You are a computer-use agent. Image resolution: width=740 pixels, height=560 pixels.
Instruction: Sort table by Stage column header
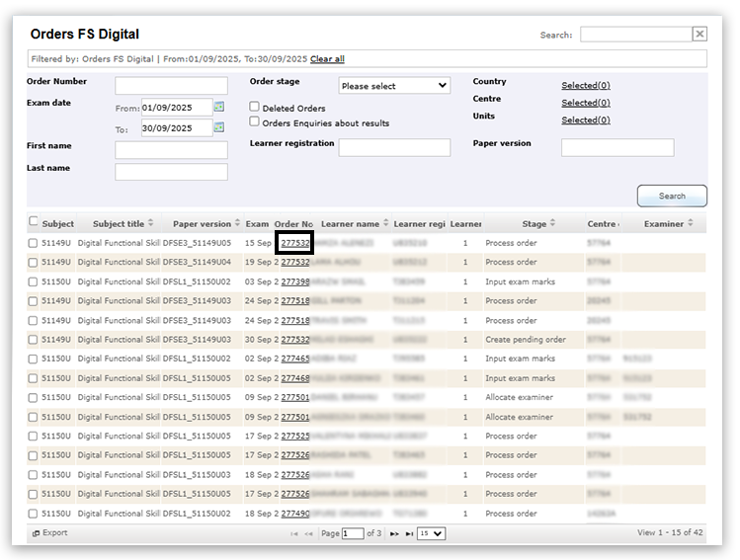534,223
